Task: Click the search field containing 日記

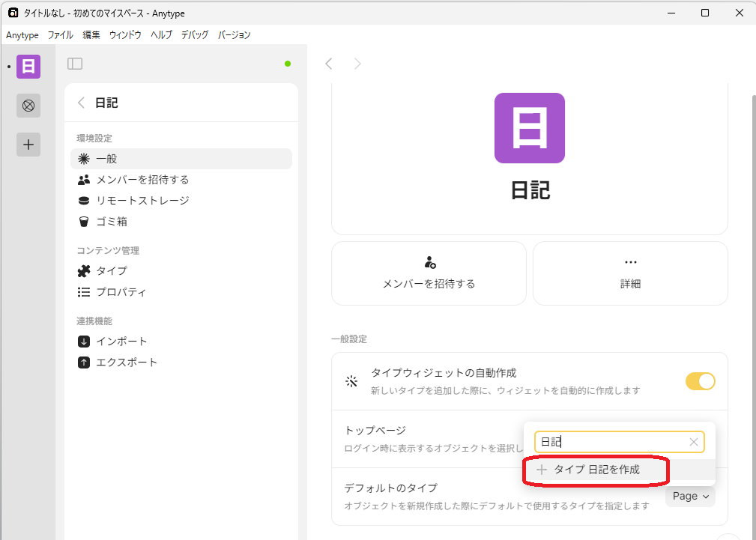Action: click(619, 442)
